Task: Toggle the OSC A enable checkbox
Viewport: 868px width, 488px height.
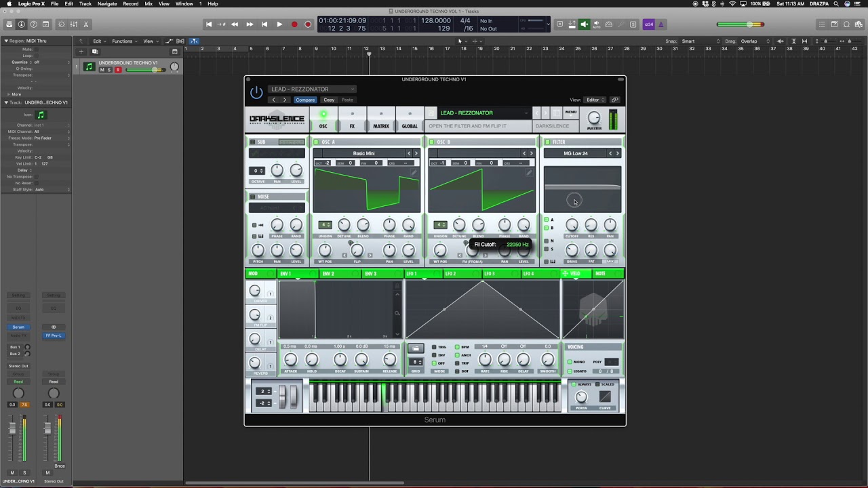Action: [x=316, y=142]
